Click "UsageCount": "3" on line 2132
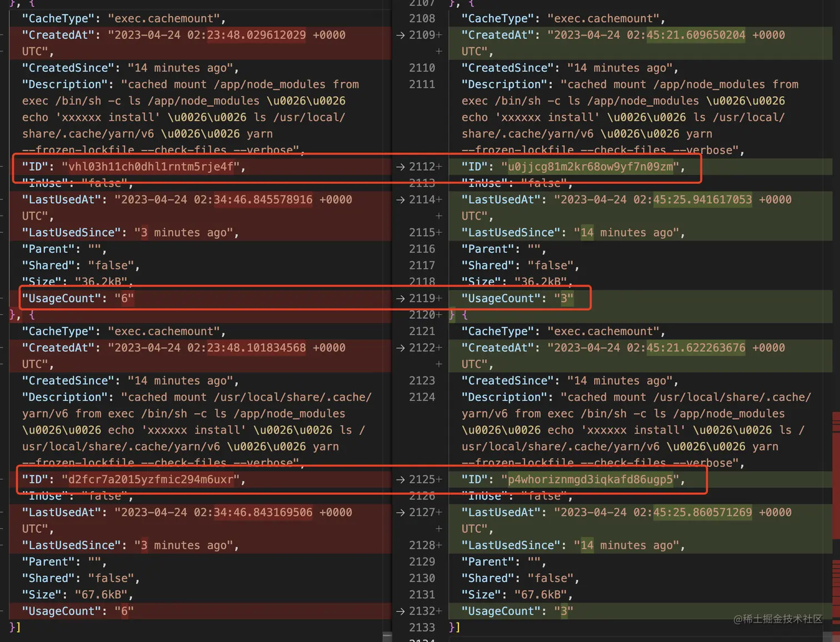This screenshot has width=840, height=642. (x=517, y=611)
